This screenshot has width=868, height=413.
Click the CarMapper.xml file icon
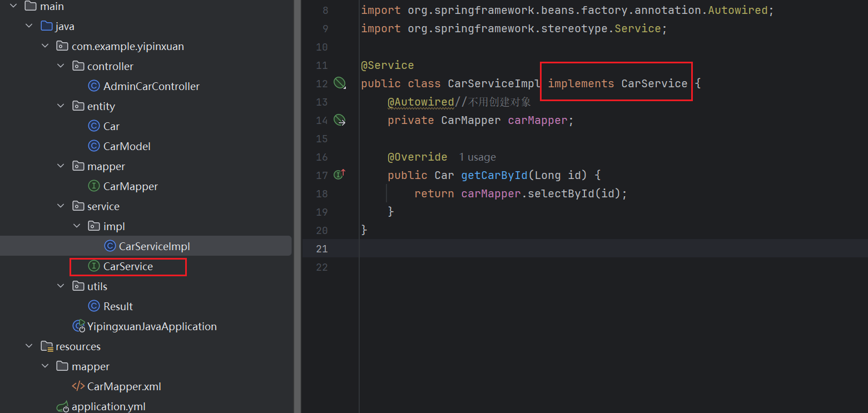pyautogui.click(x=78, y=386)
